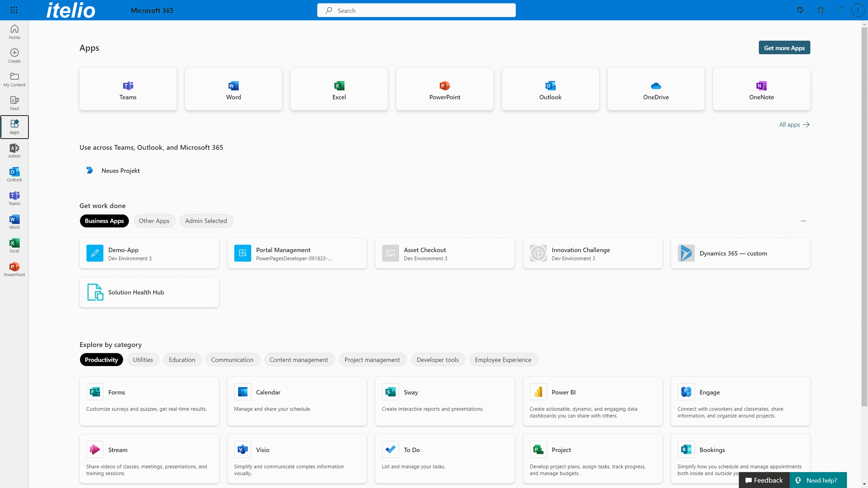This screenshot has width=868, height=488.
Task: Open the Power BI app card
Action: tap(593, 401)
